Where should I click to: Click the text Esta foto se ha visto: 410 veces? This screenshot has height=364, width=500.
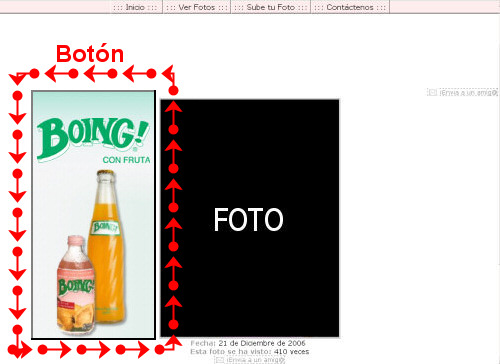pos(250,352)
